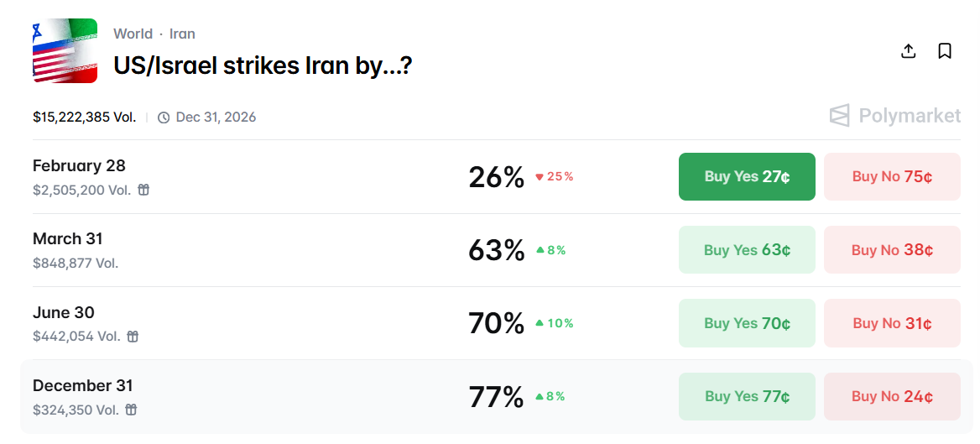Buy Yes at 63¢ for March 31

pyautogui.click(x=747, y=250)
